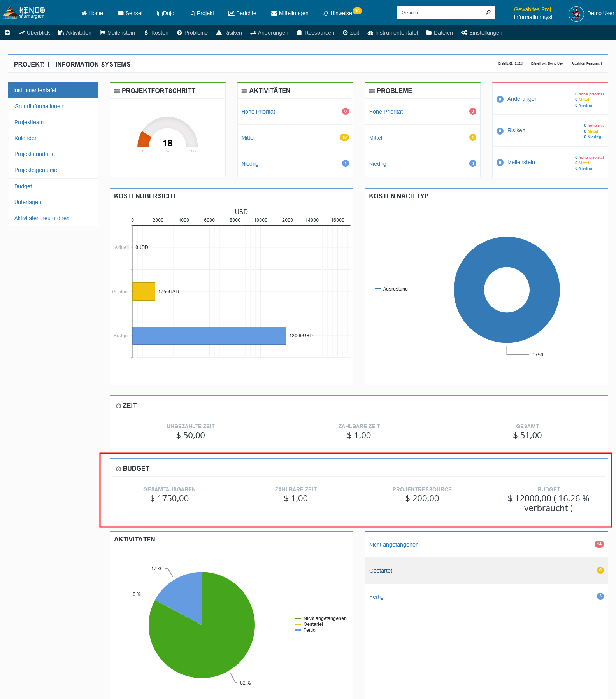The height and width of the screenshot is (699, 616).
Task: Open the Risiken tab in subnav
Action: pyautogui.click(x=229, y=33)
